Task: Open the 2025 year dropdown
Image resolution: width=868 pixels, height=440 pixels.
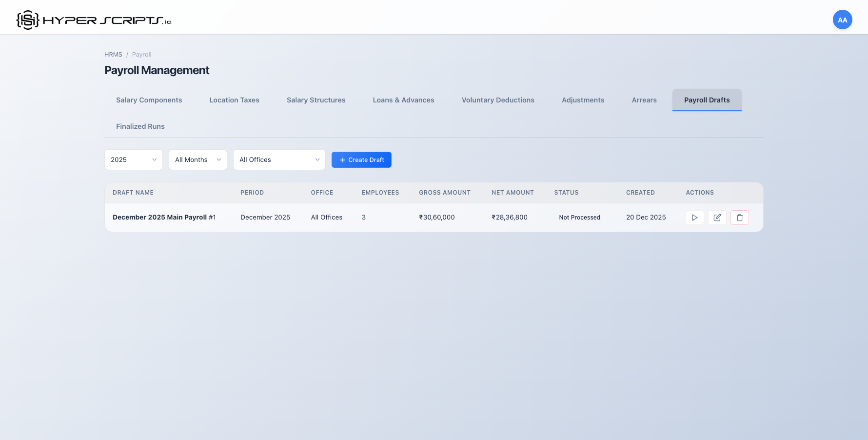Action: click(x=133, y=160)
